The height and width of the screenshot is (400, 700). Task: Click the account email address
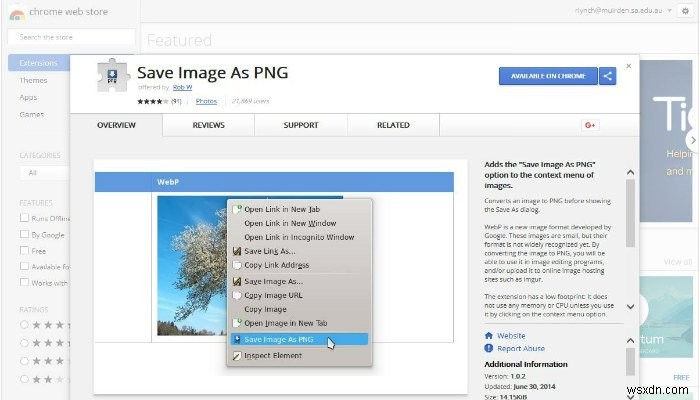(619, 11)
